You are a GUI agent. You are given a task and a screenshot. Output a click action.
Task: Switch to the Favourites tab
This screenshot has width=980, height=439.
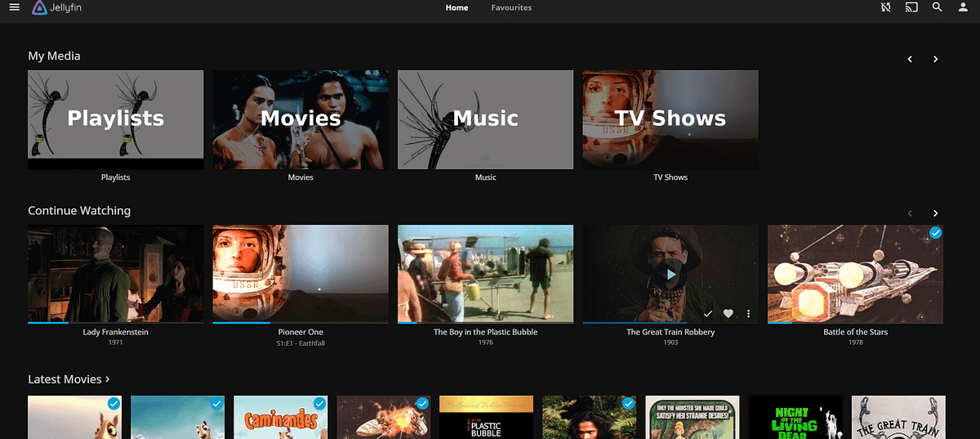(x=511, y=8)
